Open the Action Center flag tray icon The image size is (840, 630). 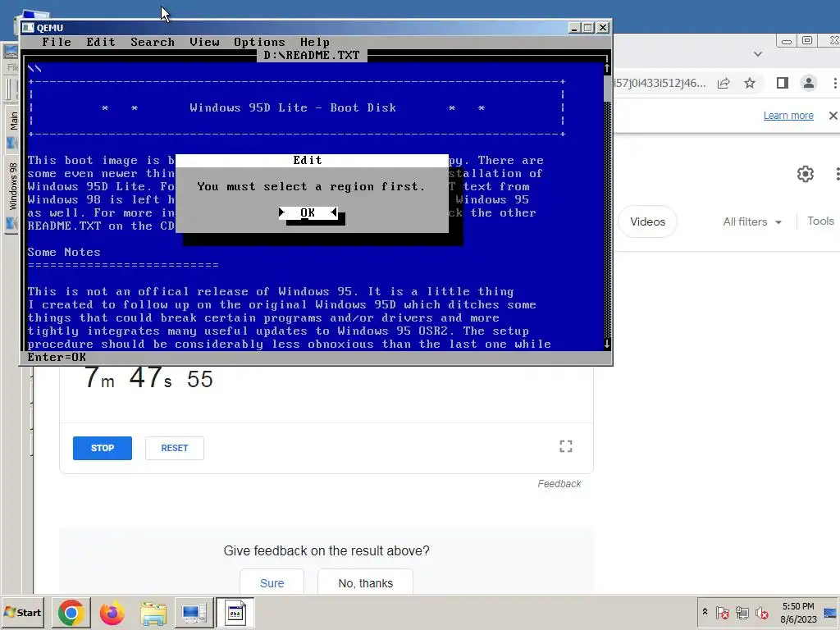(722, 612)
